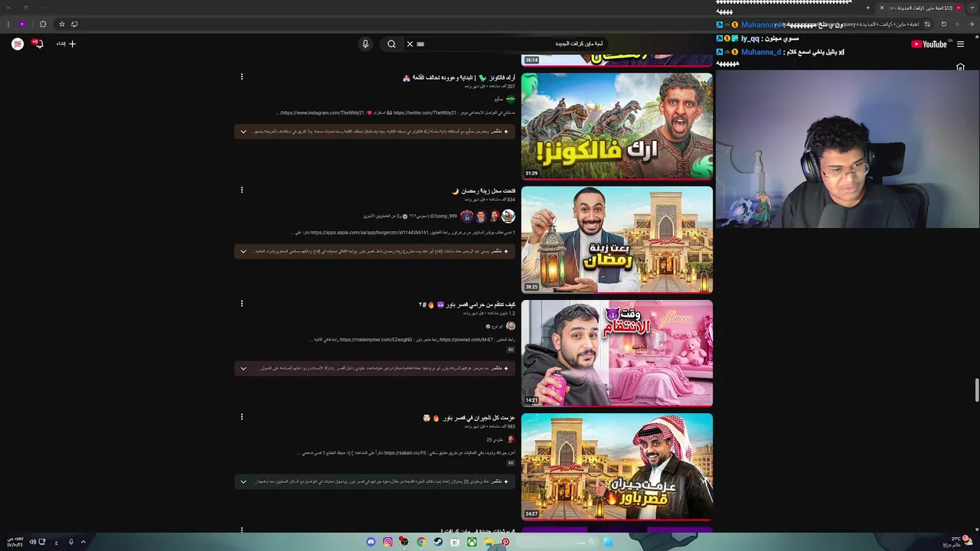Open video title افتحت محل زينة رمضان
Screen dimensions: 980x551
pyautogui.click(x=484, y=191)
